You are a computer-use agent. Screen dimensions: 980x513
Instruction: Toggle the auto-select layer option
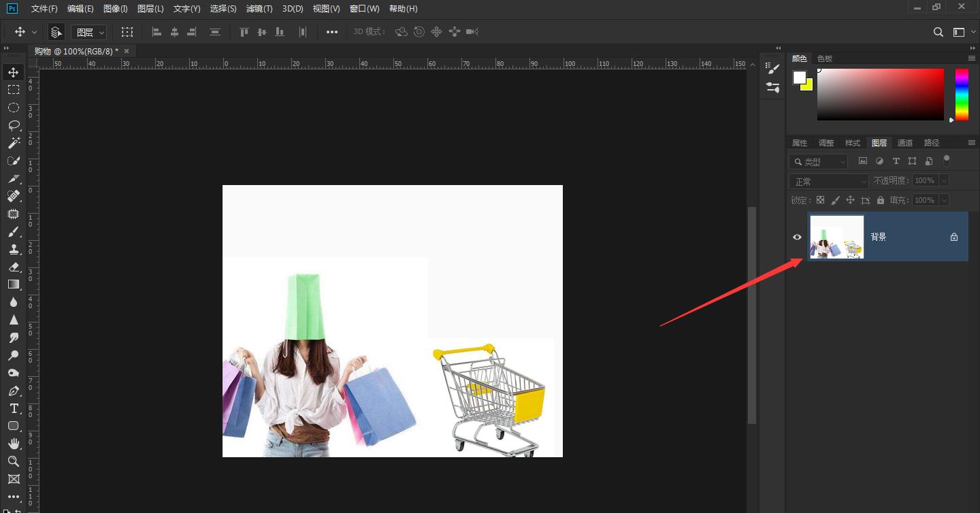coord(56,32)
